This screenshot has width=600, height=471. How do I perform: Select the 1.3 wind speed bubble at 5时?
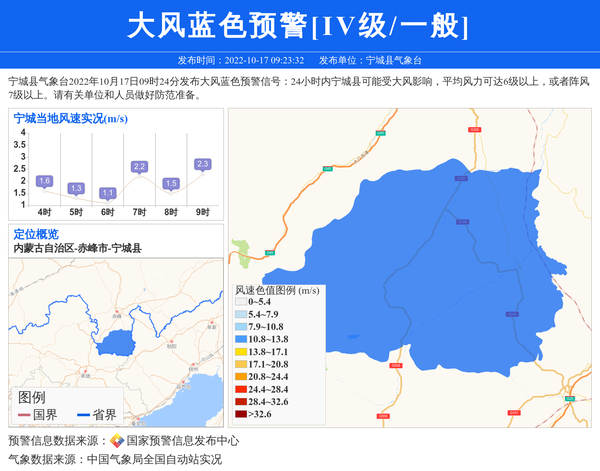[x=76, y=188]
